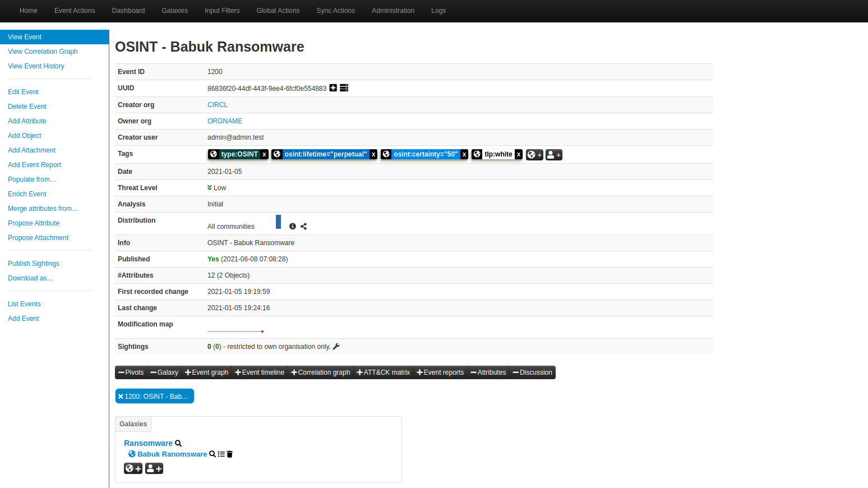Toggle the Pivots section

[x=131, y=372]
